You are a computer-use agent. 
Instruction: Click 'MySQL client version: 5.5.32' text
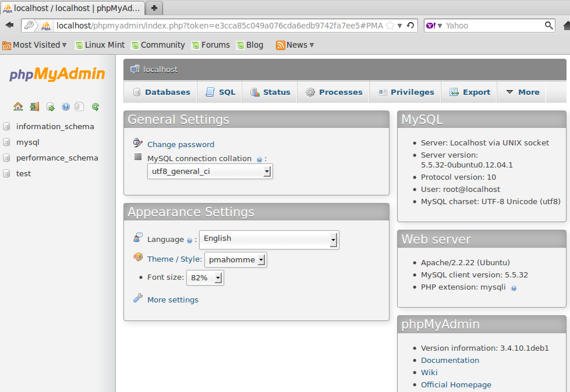click(x=475, y=275)
